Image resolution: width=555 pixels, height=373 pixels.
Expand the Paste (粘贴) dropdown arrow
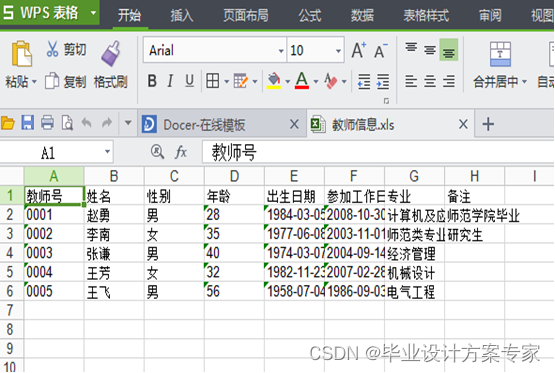[x=34, y=82]
